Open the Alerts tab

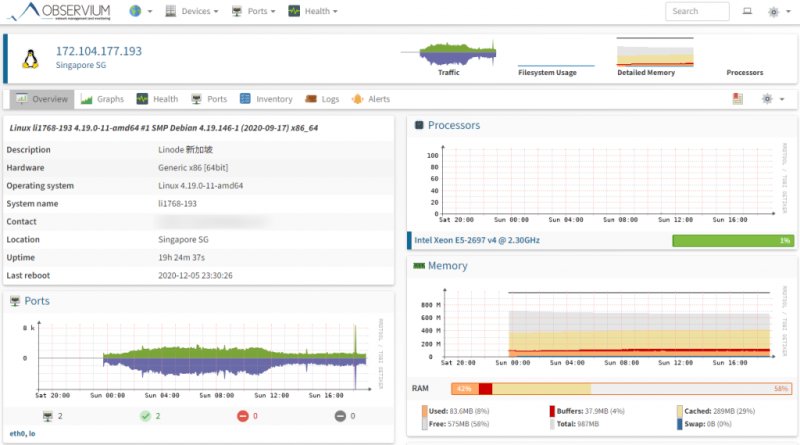coord(371,99)
